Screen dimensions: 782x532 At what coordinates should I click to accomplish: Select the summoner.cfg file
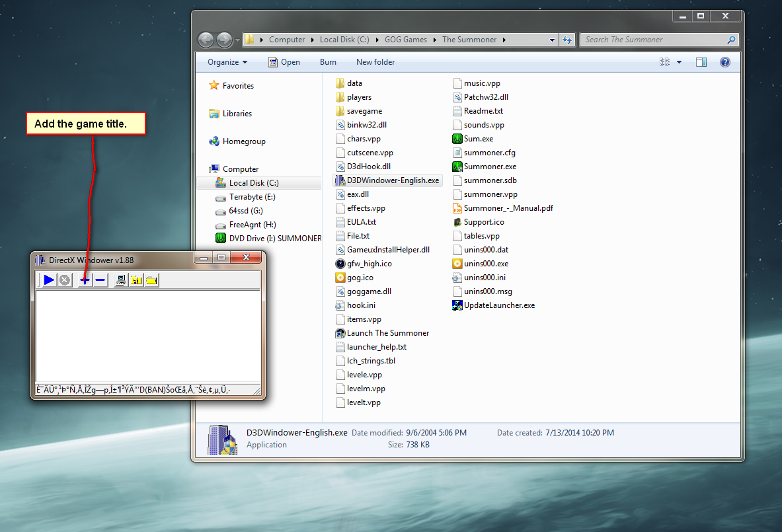tap(484, 153)
